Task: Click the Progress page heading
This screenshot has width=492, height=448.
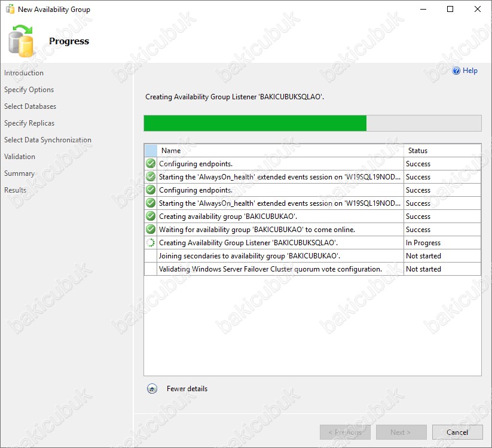Action: coord(69,41)
